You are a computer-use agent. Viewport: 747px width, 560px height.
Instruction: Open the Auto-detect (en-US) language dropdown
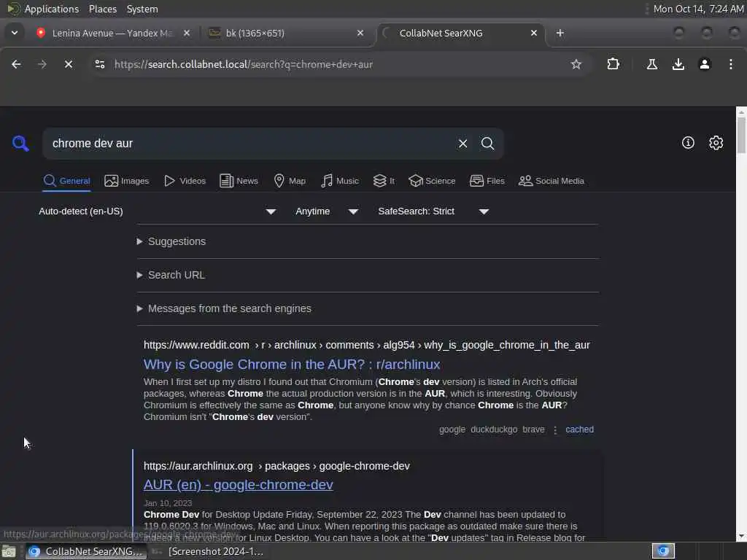coord(158,211)
